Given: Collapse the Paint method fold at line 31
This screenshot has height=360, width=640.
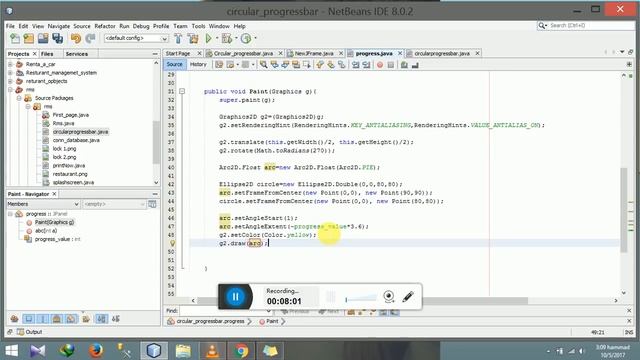Looking at the screenshot, I should click(x=182, y=91).
